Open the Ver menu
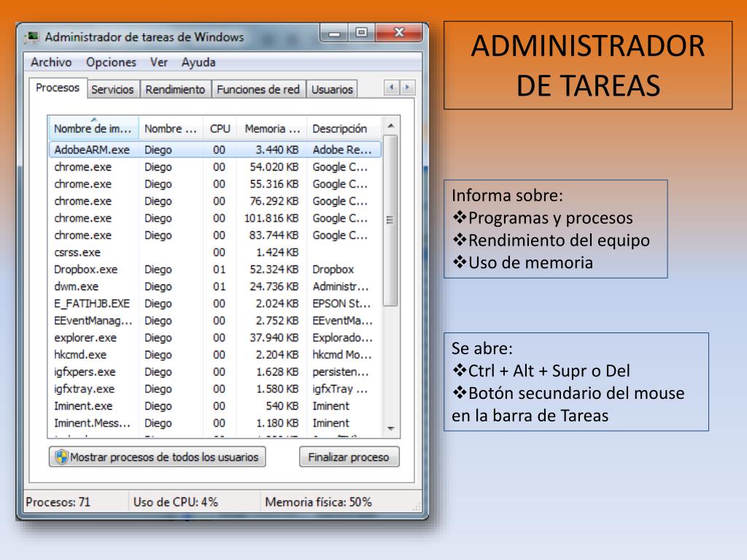The width and height of the screenshot is (747, 560). click(158, 63)
